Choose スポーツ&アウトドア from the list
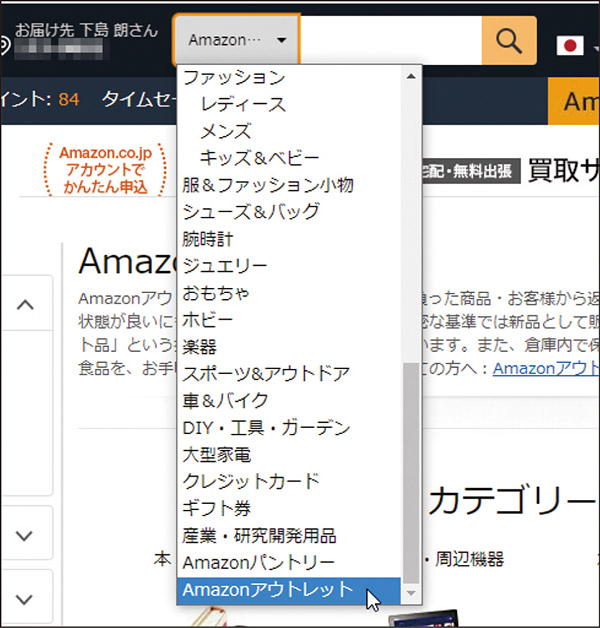This screenshot has width=600, height=628. point(266,374)
